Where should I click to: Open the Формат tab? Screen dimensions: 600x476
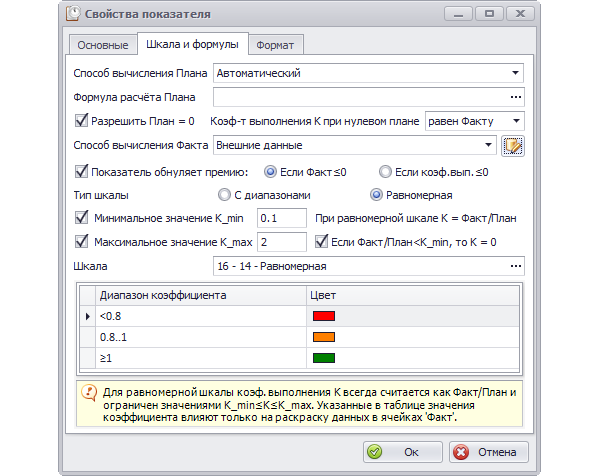click(275, 45)
